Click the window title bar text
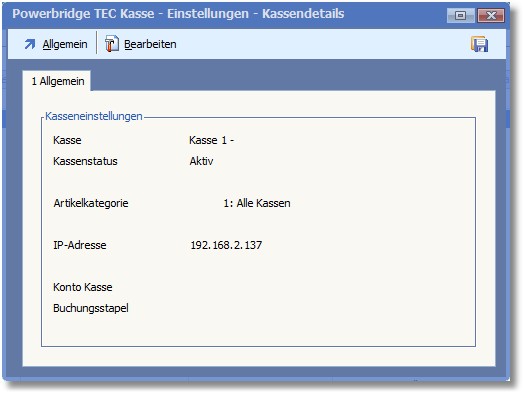 (x=178, y=14)
